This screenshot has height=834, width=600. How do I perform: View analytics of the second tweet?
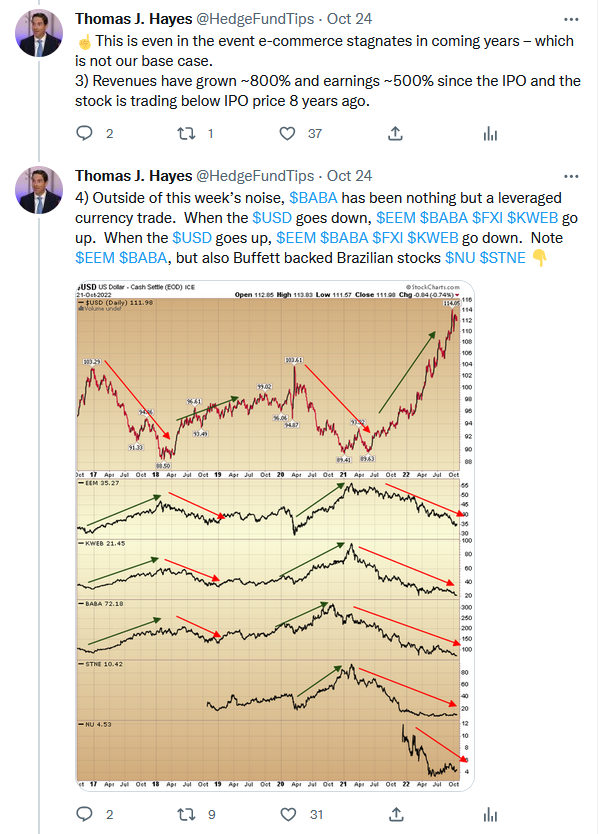pos(490,814)
